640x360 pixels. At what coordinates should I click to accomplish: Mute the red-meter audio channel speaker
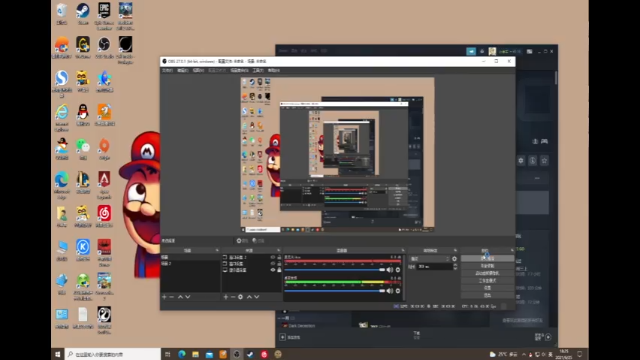(x=390, y=270)
